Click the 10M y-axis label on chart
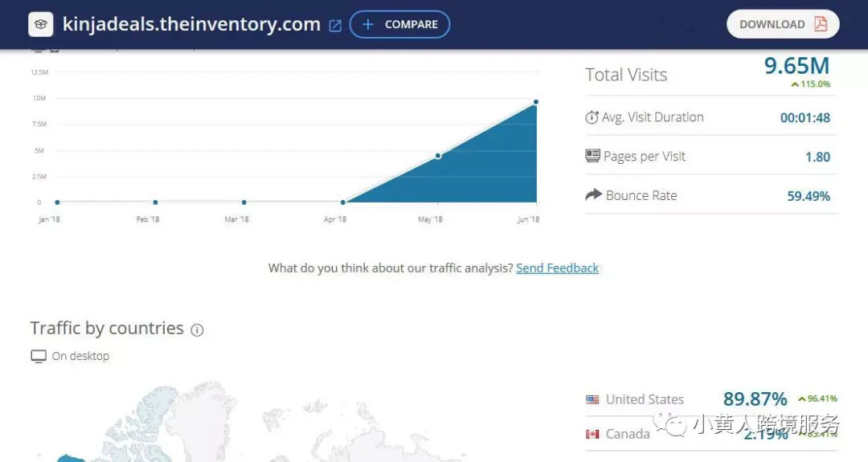This screenshot has height=462, width=868. pos(39,99)
